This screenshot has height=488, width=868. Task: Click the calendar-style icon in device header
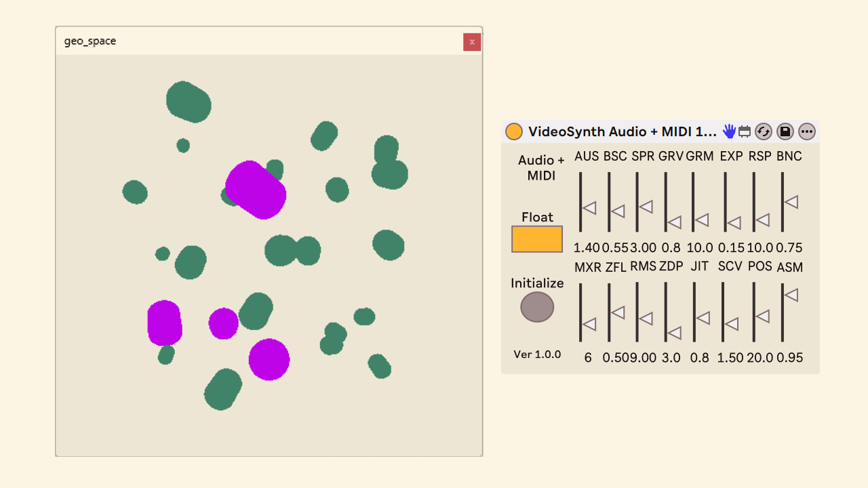pyautogui.click(x=745, y=131)
